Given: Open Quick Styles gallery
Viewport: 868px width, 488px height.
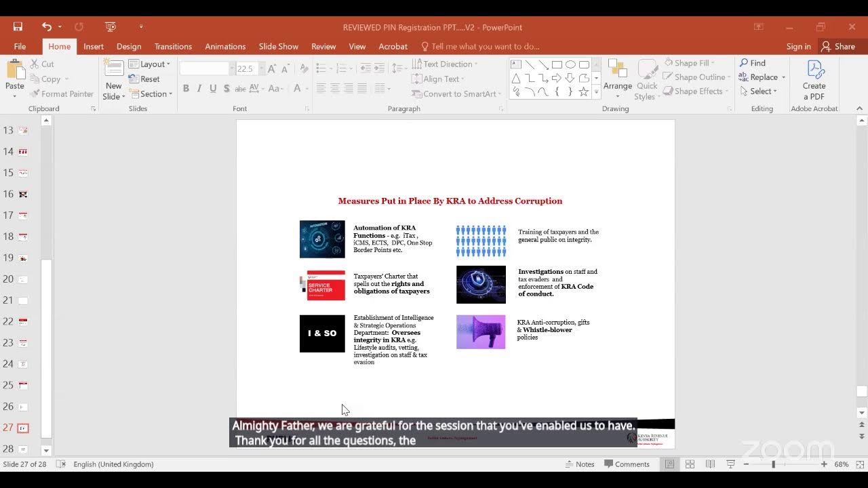Looking at the screenshot, I should coord(647,79).
